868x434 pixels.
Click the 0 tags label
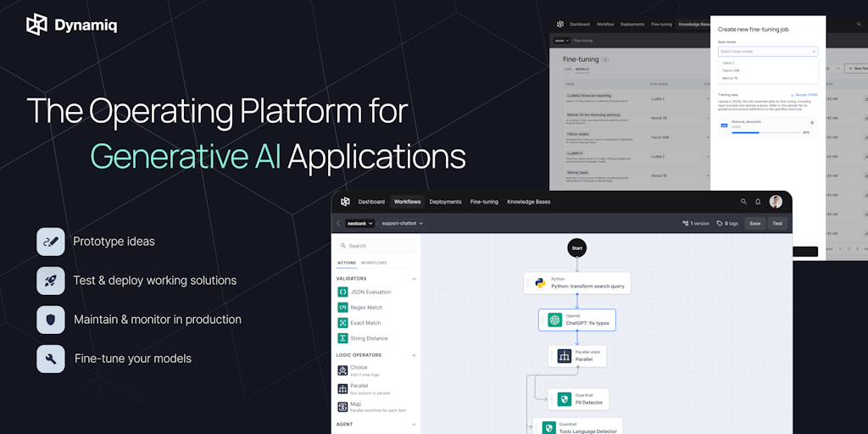(x=732, y=224)
